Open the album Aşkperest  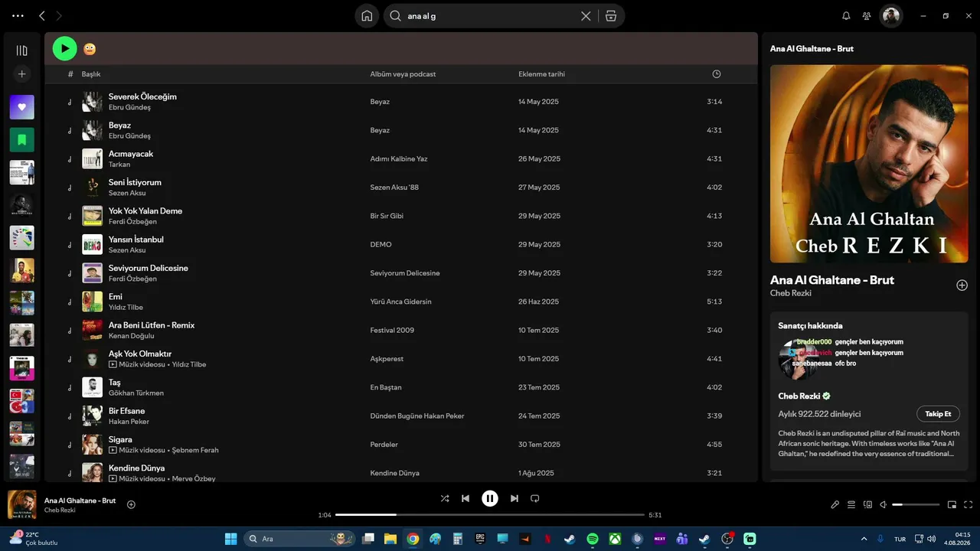[387, 359]
